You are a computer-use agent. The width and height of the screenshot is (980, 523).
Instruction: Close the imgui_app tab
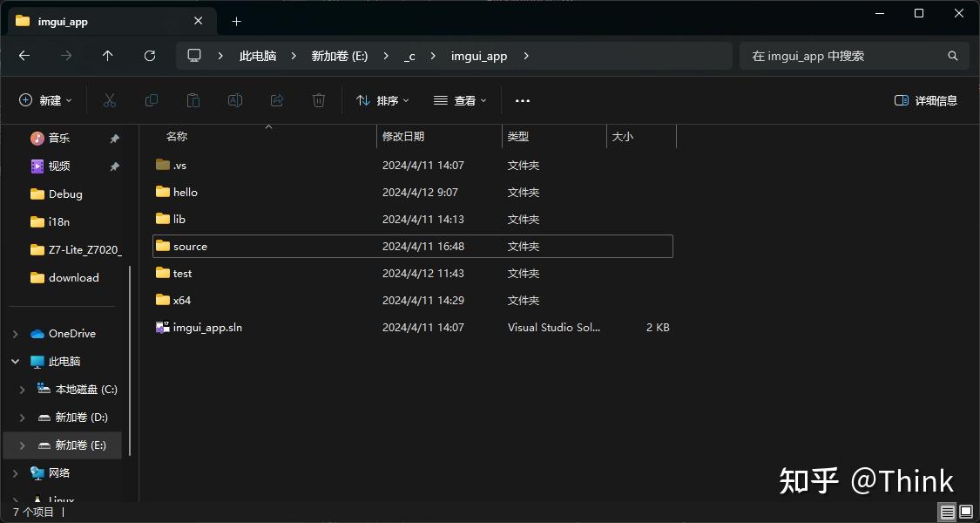point(198,21)
